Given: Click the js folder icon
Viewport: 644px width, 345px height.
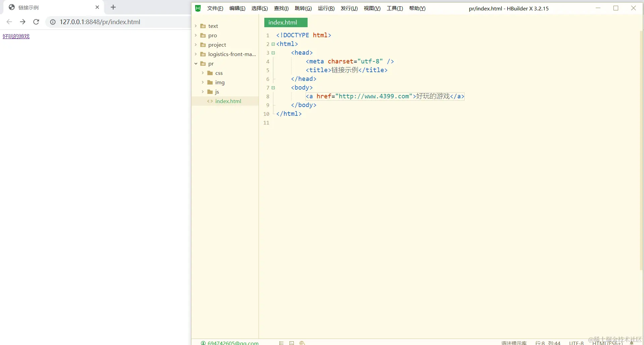Looking at the screenshot, I should click(210, 92).
